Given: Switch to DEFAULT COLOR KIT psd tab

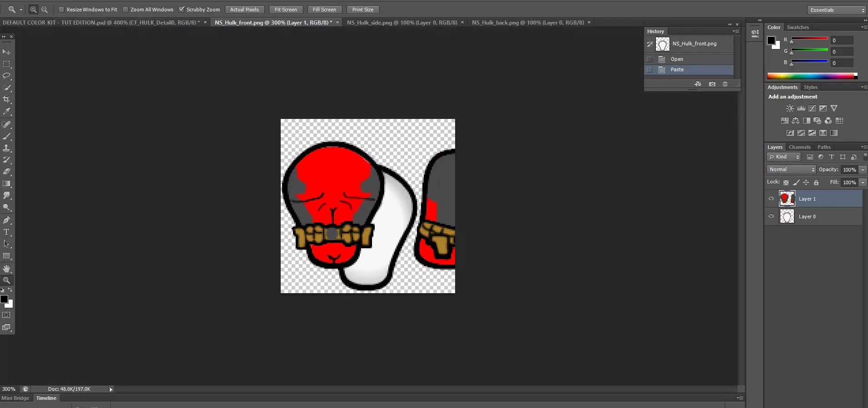Looking at the screenshot, I should (x=101, y=22).
